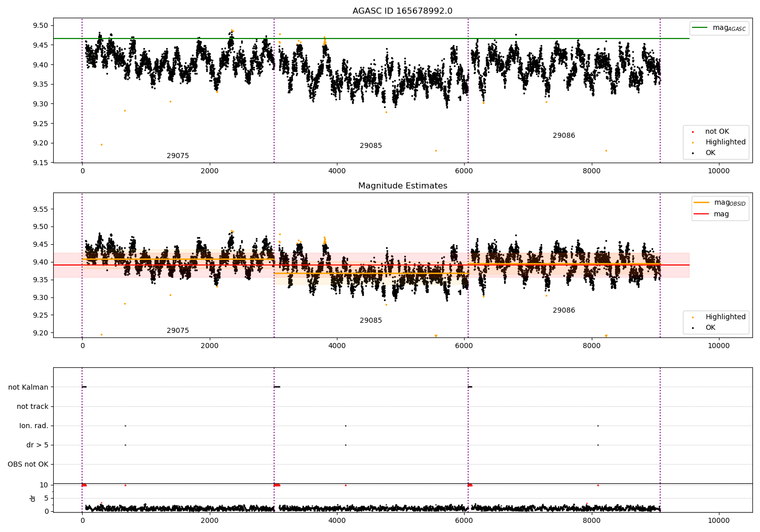Click the 'OBS not OK' axis label
Viewport: 760px width, 532px height.
click(28, 464)
